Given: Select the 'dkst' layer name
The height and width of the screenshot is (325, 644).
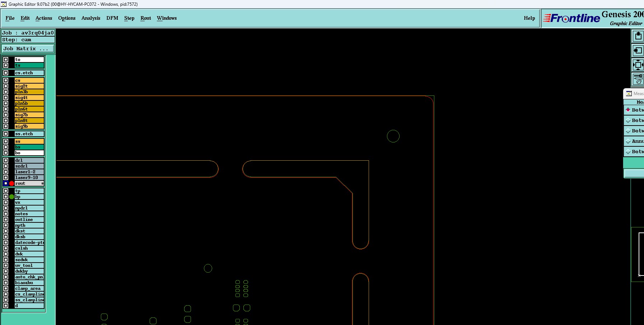Looking at the screenshot, I should click(29, 231).
